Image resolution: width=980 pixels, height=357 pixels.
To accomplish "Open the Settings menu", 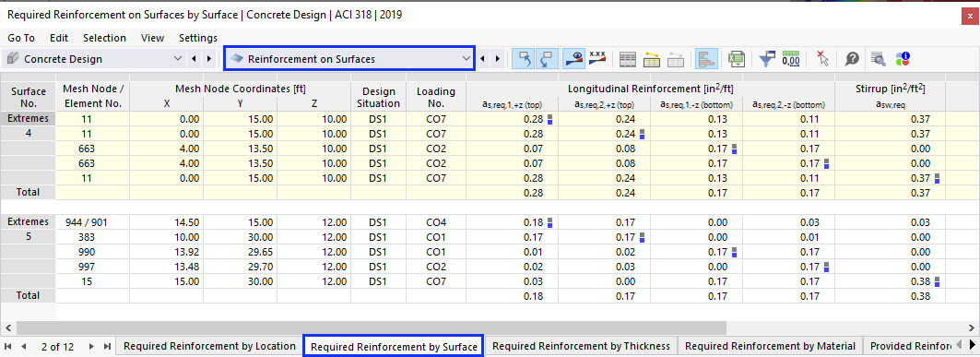I will [198, 38].
